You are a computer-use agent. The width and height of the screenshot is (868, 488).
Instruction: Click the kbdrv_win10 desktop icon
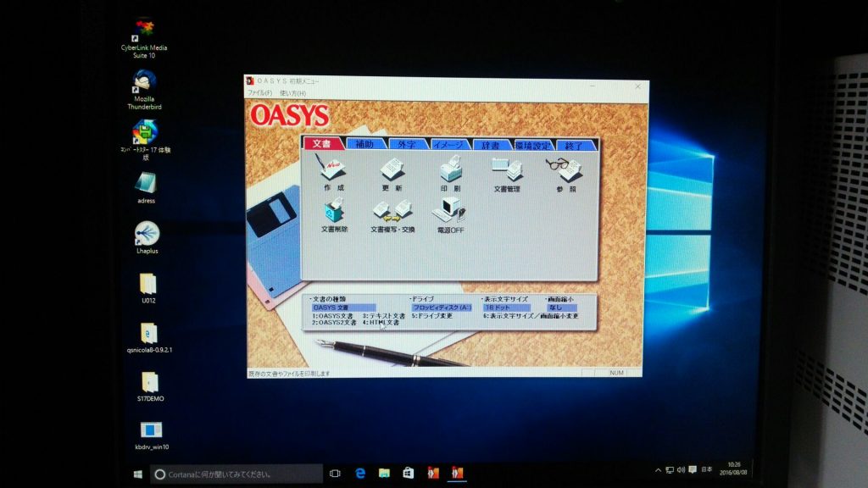coord(152,435)
